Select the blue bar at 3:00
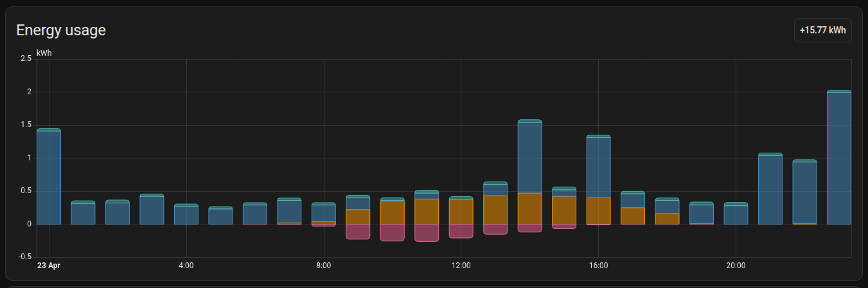The width and height of the screenshot is (868, 288). point(152,210)
